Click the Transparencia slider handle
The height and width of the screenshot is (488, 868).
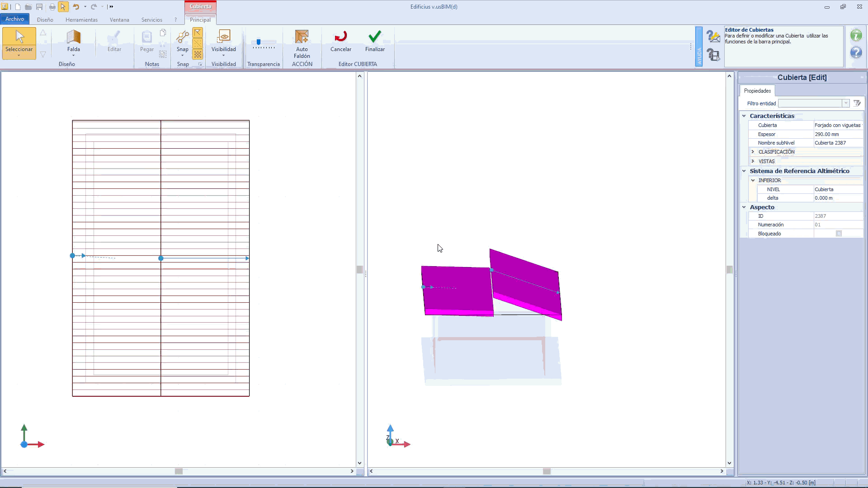point(259,42)
